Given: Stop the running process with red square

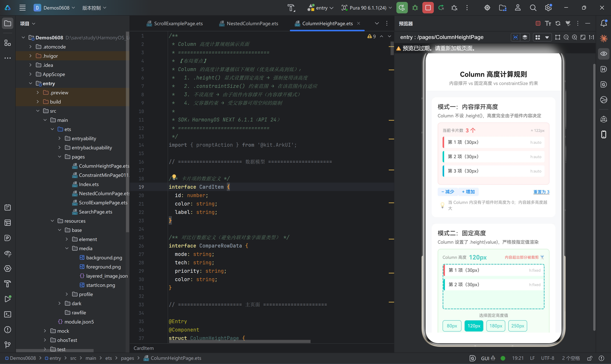Looking at the screenshot, I should (x=428, y=8).
